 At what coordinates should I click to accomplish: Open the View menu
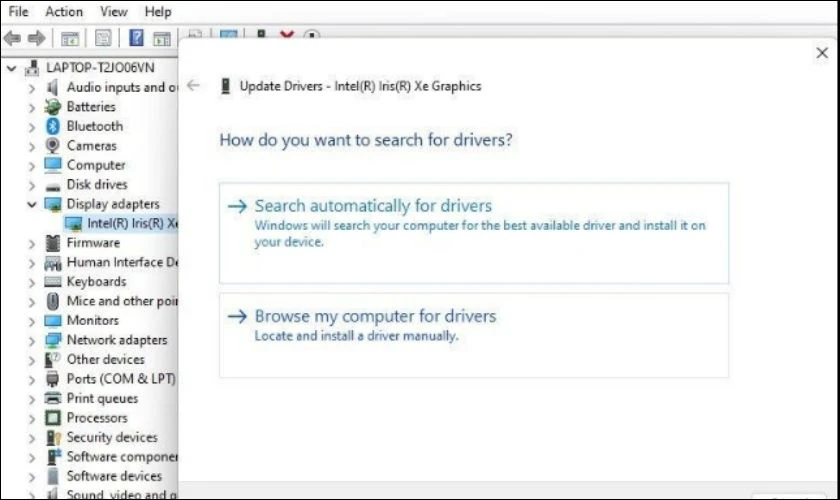114,11
